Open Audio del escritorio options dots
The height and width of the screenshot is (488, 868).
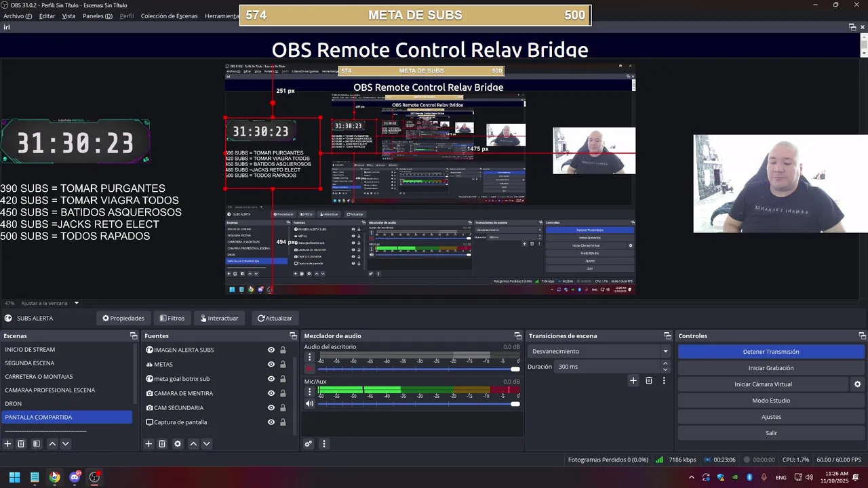(310, 357)
